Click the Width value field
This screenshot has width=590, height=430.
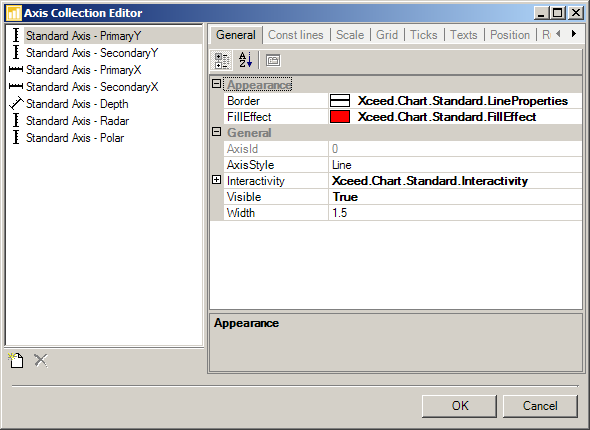455,213
